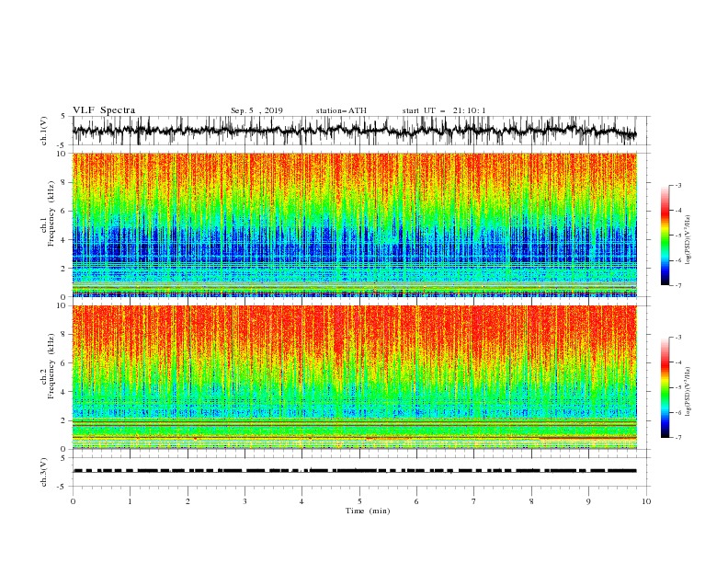Image resolution: width=728 pixels, height=563 pixels.
Task: Click the ch.1(V) waveform axis label
Action: (x=44, y=131)
